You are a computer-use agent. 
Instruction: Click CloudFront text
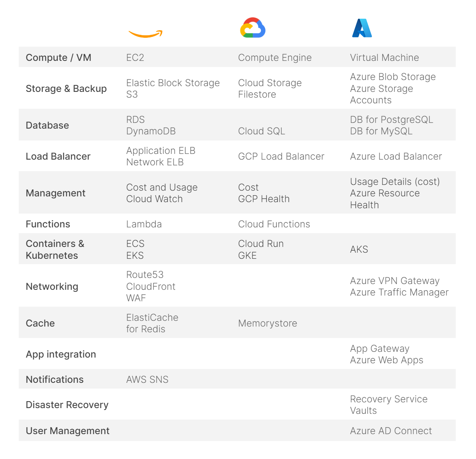click(x=151, y=286)
